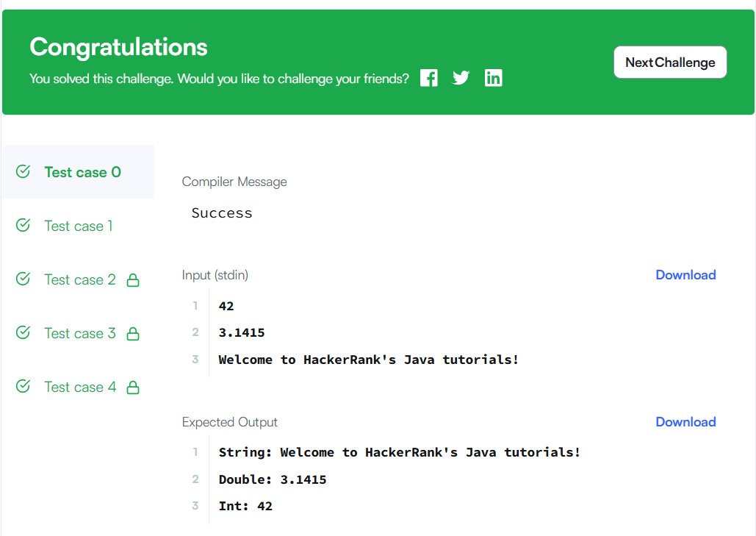Click input line containing 3.1415
The width and height of the screenshot is (756, 536).
tap(242, 332)
